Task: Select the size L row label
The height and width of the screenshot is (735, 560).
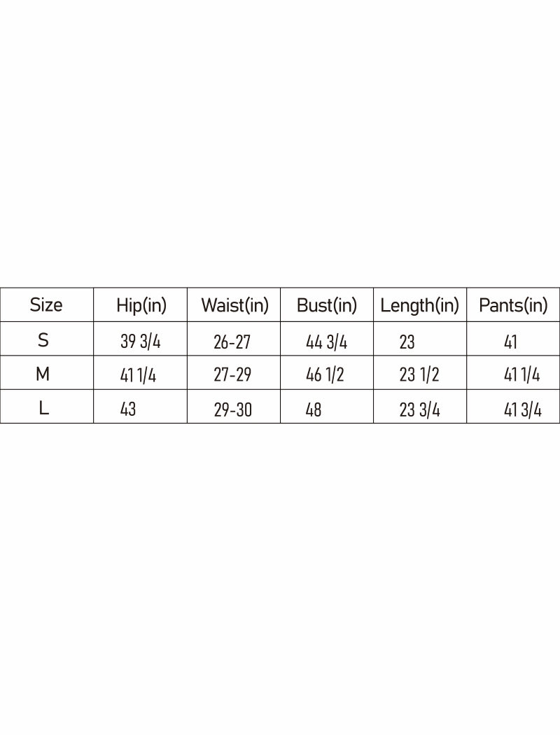Action: 43,408
